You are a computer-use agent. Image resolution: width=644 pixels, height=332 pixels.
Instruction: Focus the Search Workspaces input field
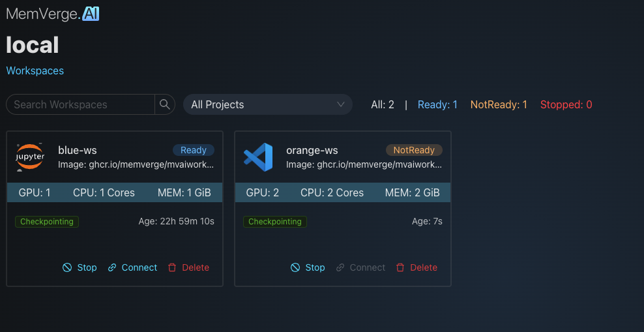pyautogui.click(x=81, y=104)
